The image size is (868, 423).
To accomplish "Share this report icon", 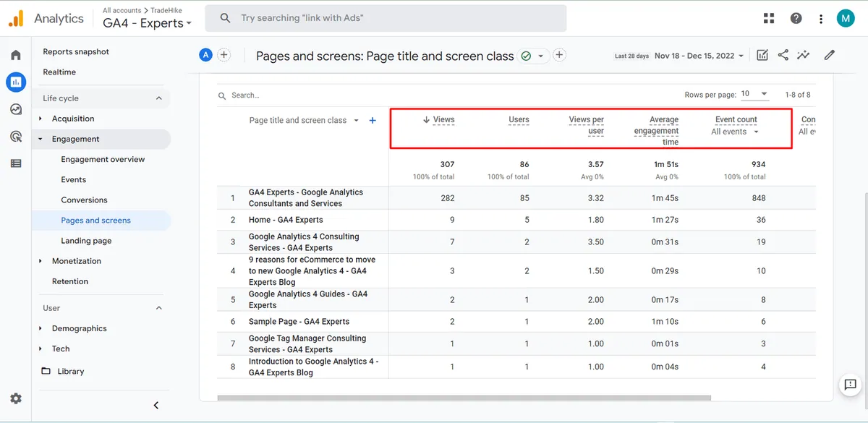I will pyautogui.click(x=783, y=55).
